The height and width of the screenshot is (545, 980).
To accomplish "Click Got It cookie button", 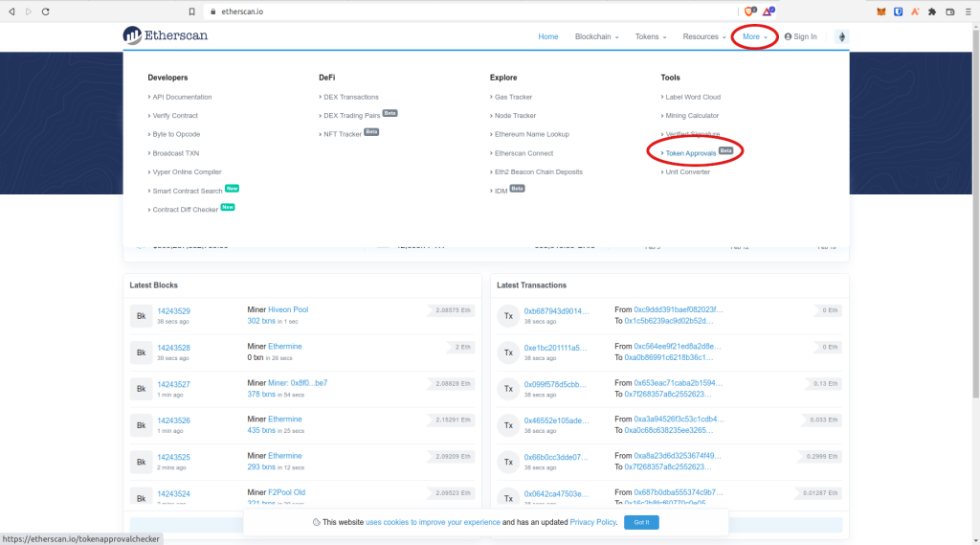I will [641, 522].
